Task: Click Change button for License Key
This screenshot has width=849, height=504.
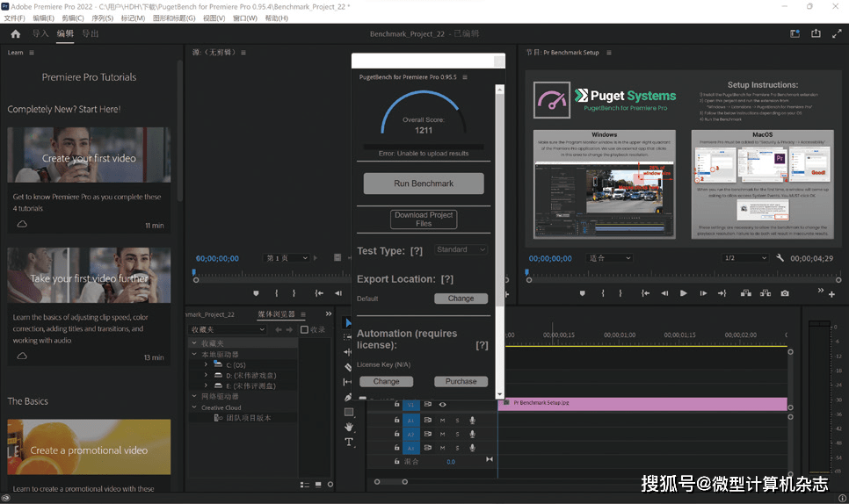Action: coord(386,381)
